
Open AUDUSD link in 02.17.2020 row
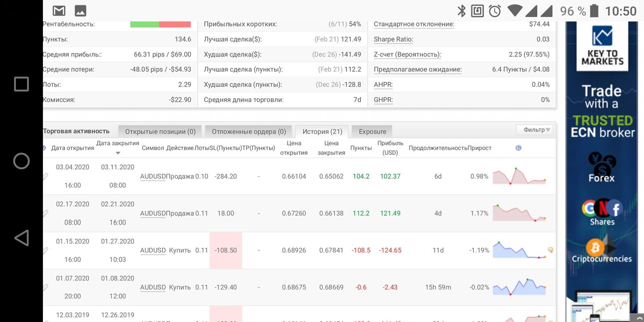point(153,213)
